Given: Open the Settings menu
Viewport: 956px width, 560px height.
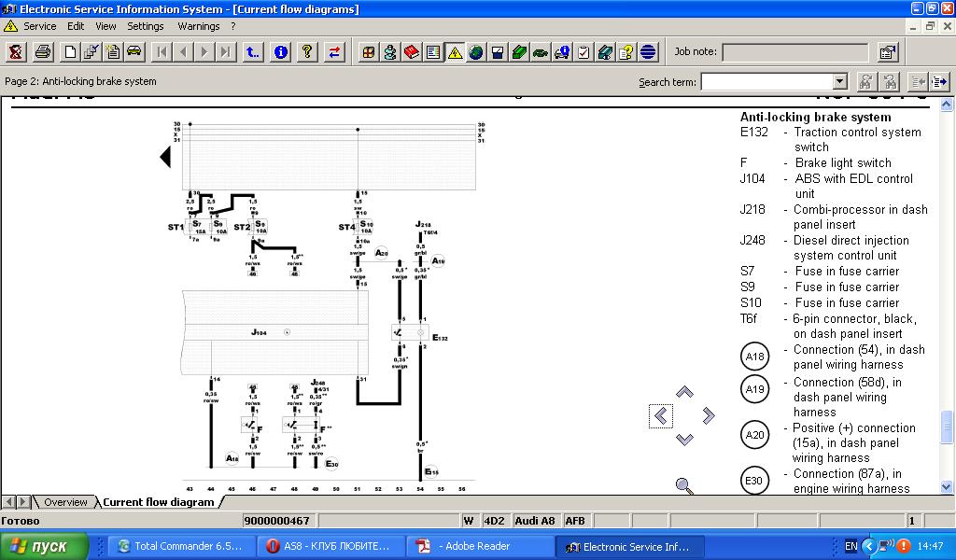Looking at the screenshot, I should tap(146, 26).
